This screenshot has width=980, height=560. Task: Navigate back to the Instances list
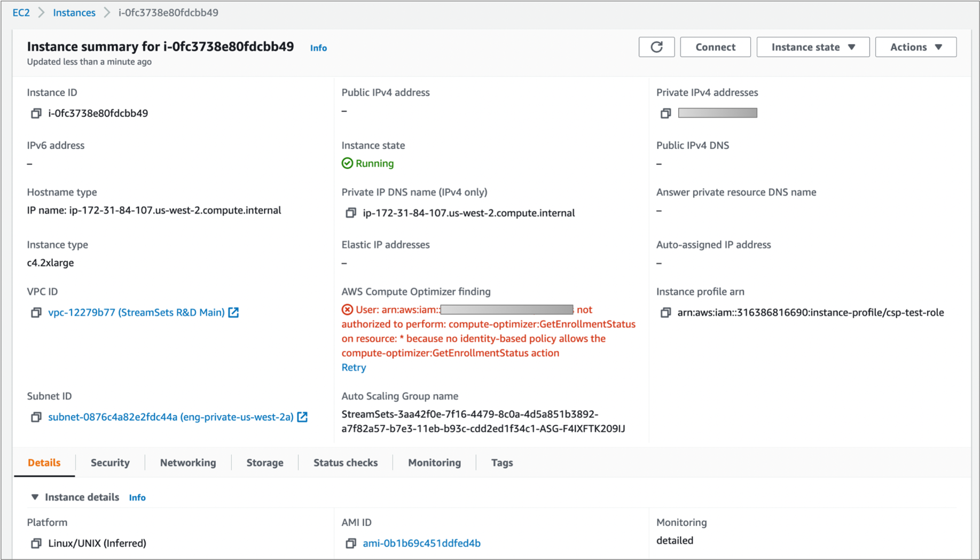[74, 12]
